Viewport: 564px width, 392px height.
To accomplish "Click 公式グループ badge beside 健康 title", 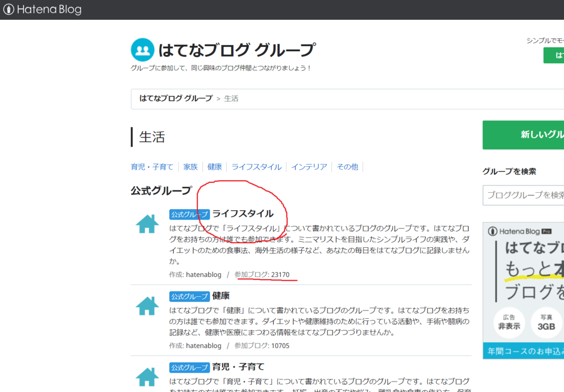I will [189, 296].
